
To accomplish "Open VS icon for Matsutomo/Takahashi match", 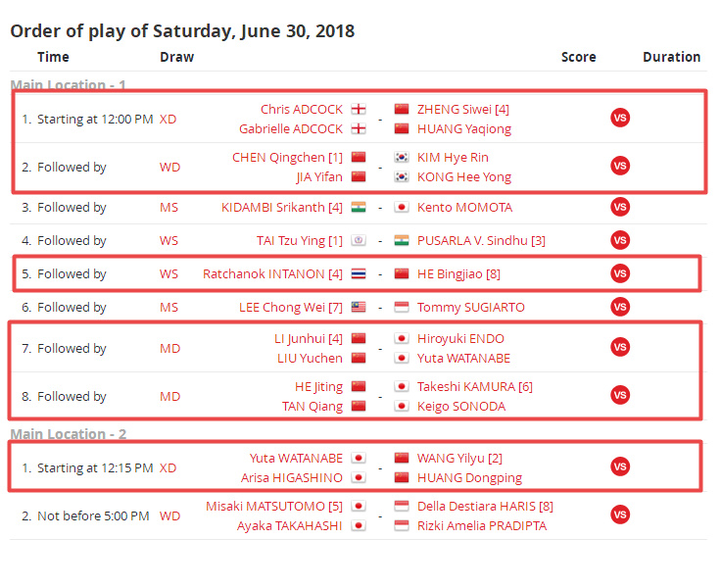I will [619, 515].
